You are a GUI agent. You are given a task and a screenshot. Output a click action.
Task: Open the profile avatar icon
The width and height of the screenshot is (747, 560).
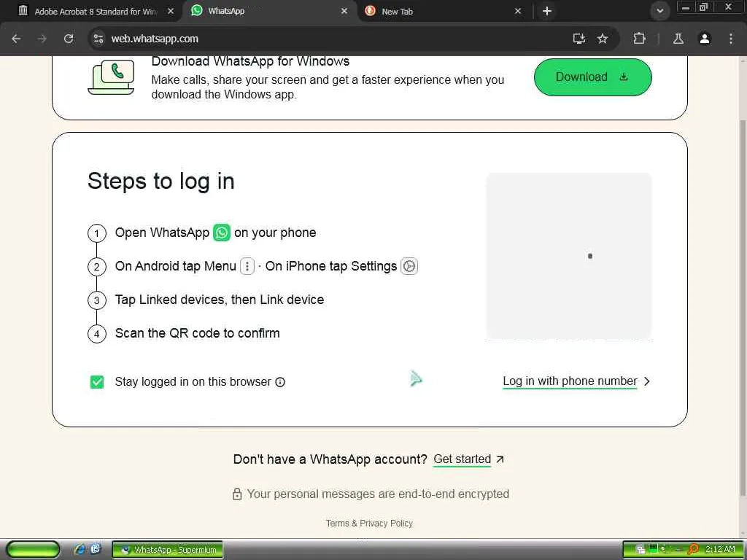click(705, 39)
